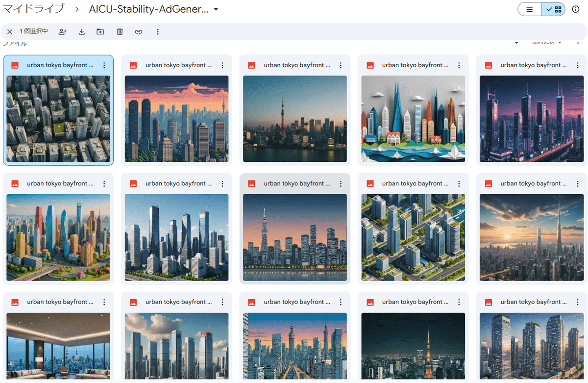The image size is (588, 383).
Task: Click image file icon on Skytree sunset reflection card
Action: coord(252,184)
